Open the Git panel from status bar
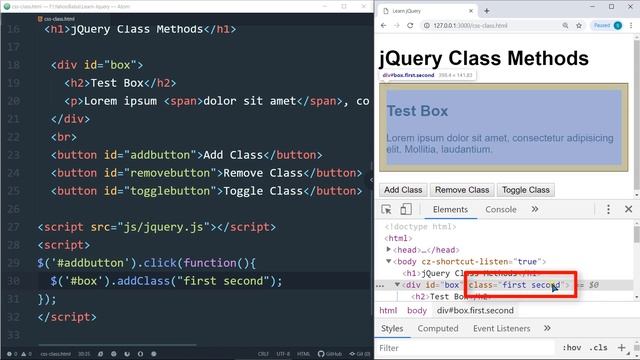Screen dimensions: 640x360 pos(360,354)
